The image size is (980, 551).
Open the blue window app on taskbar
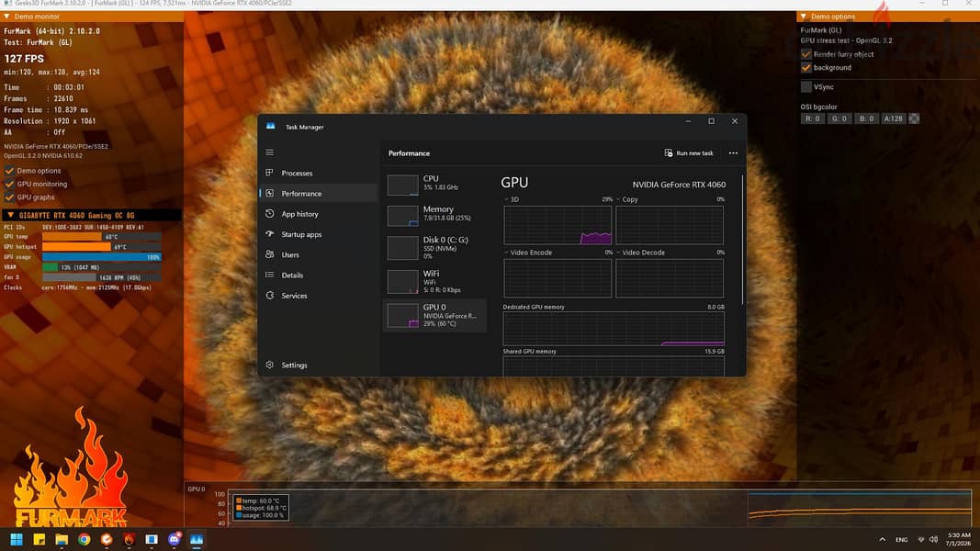(152, 539)
